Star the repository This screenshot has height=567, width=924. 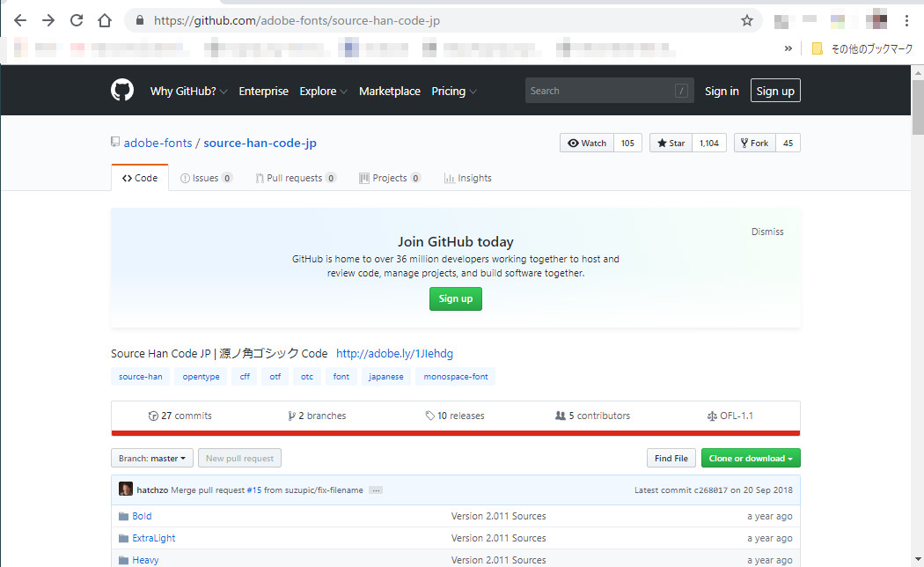(671, 144)
